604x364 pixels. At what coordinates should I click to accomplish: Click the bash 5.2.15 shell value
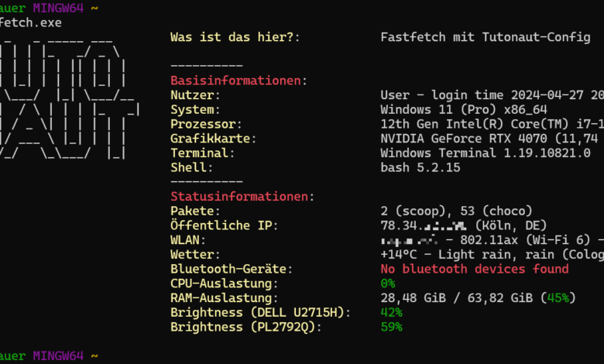[420, 168]
